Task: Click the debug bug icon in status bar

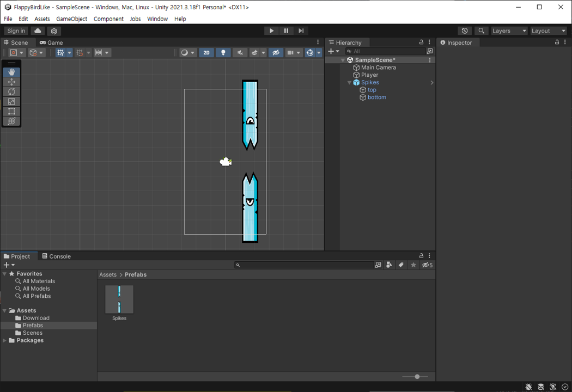Action: coord(528,387)
